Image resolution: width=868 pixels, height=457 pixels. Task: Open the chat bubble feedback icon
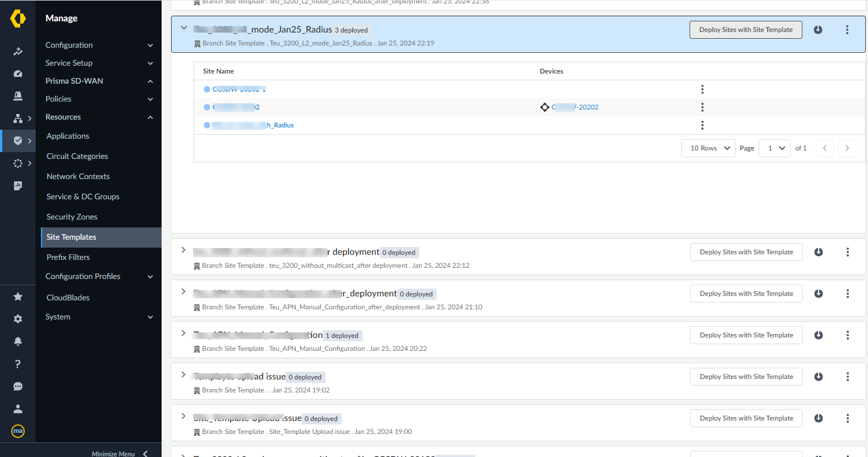(18, 386)
